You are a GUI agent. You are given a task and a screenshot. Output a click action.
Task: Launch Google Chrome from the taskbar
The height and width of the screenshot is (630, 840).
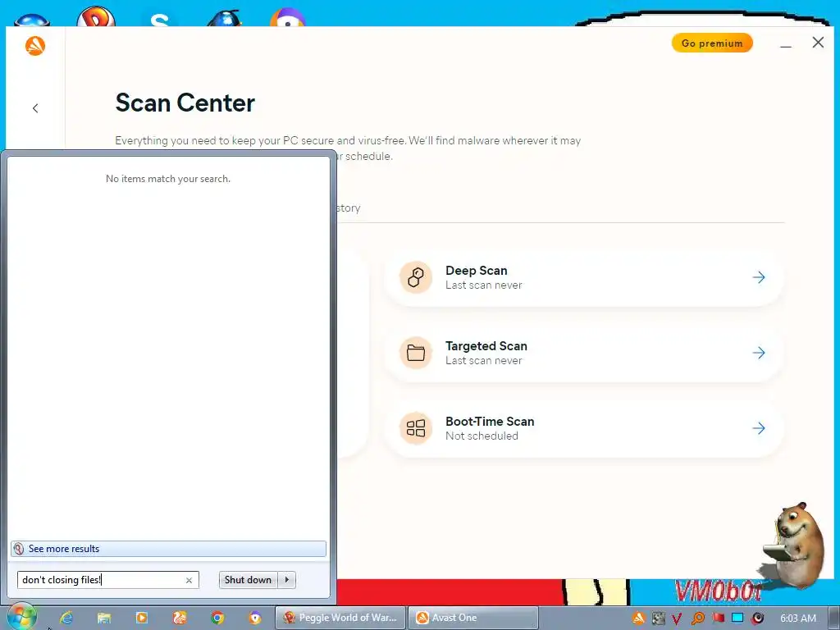pos(217,618)
